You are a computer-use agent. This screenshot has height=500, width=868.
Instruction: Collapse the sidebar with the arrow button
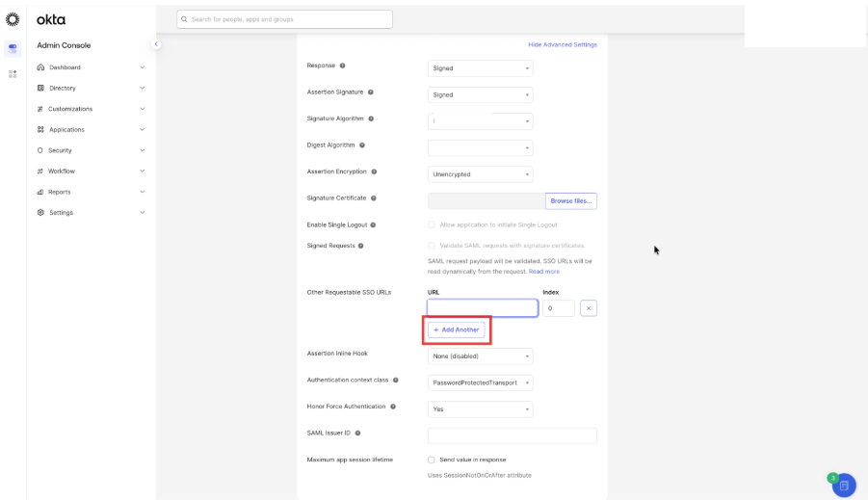click(156, 43)
